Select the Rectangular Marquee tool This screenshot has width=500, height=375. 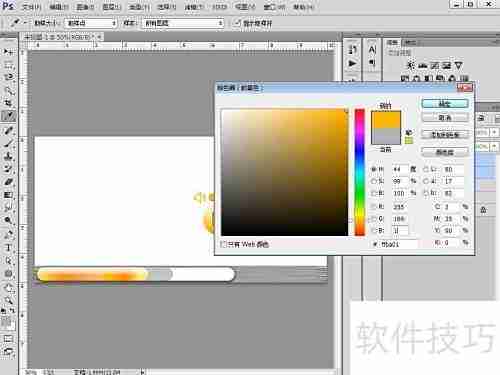pyautogui.click(x=8, y=65)
